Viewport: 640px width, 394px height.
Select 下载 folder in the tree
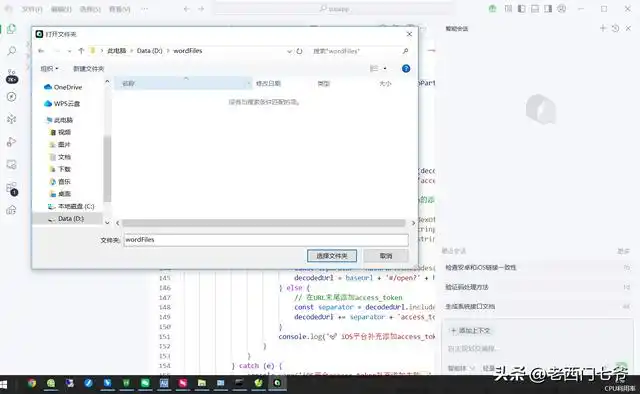click(x=60, y=169)
